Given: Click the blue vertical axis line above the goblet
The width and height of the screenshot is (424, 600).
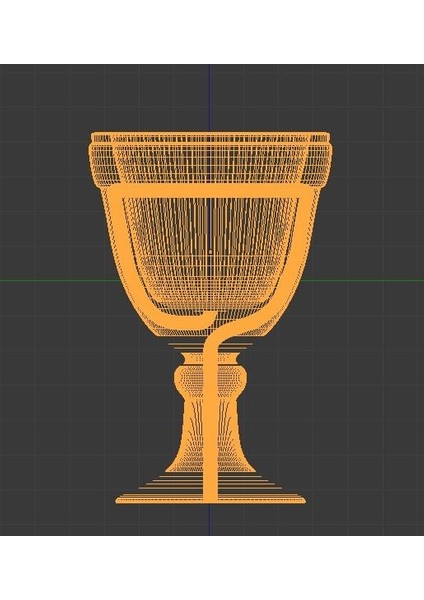Looking at the screenshot, I should click(x=209, y=98).
